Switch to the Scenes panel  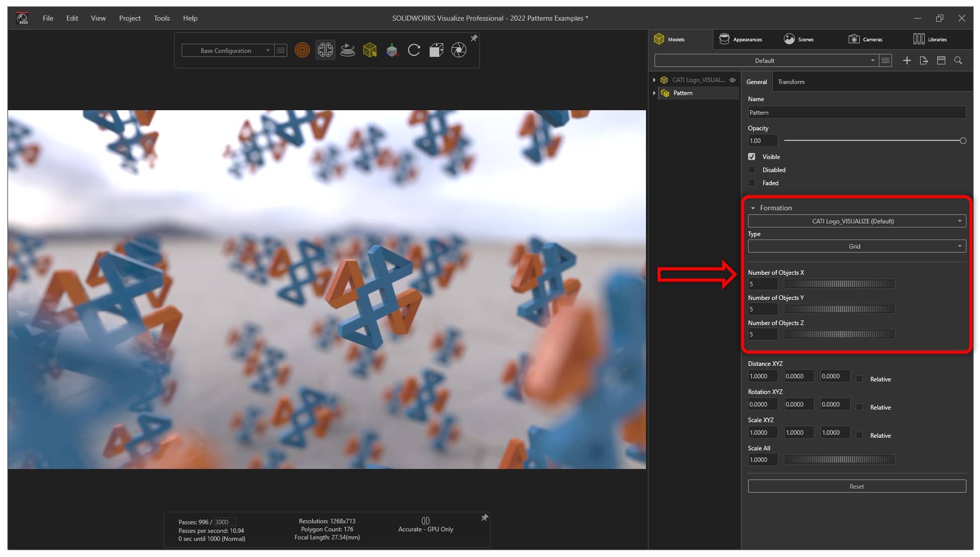tap(806, 39)
